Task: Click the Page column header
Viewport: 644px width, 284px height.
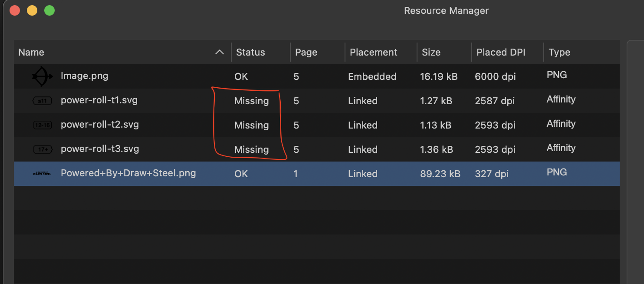Action: pos(306,53)
